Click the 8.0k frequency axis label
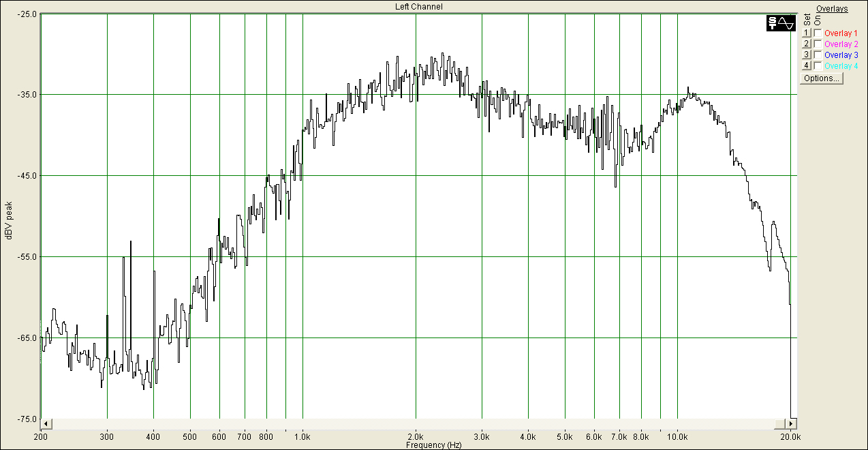 pos(641,436)
